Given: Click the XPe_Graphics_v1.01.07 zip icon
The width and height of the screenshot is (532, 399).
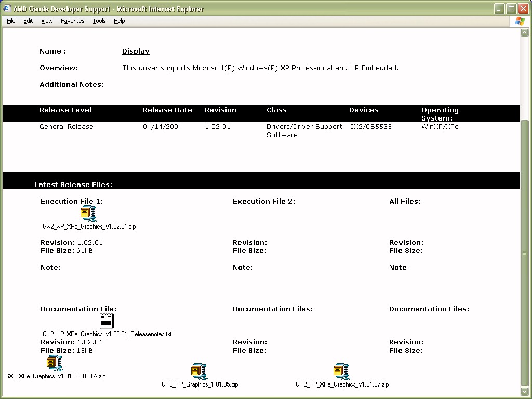Looking at the screenshot, I should (341, 371).
